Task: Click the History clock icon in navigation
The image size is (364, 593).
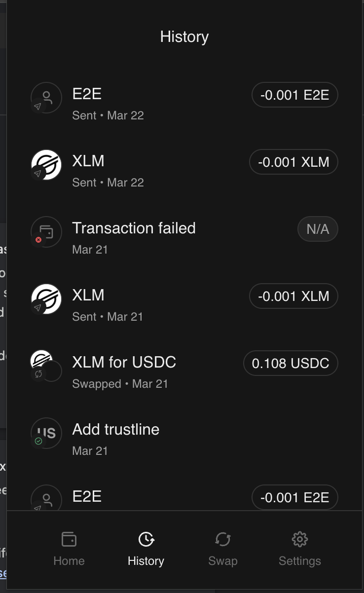Action: 146,539
